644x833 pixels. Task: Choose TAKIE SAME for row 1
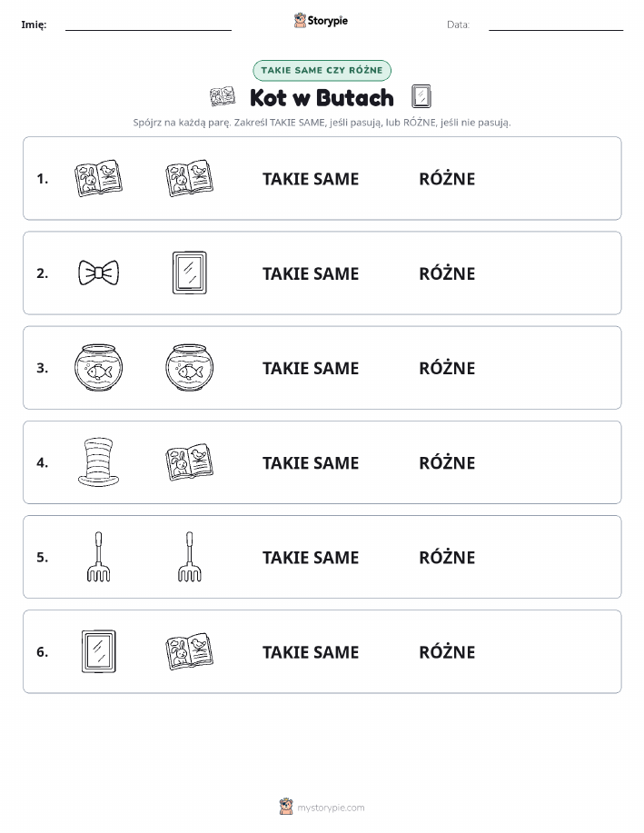click(311, 179)
